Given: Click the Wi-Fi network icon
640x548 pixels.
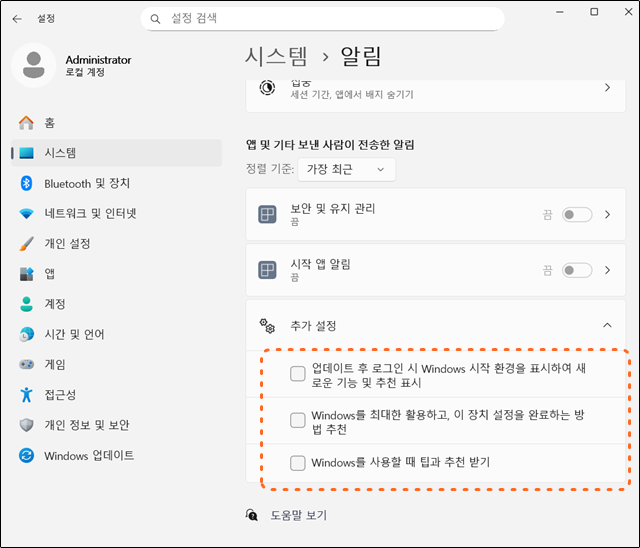Looking at the screenshot, I should (x=27, y=213).
